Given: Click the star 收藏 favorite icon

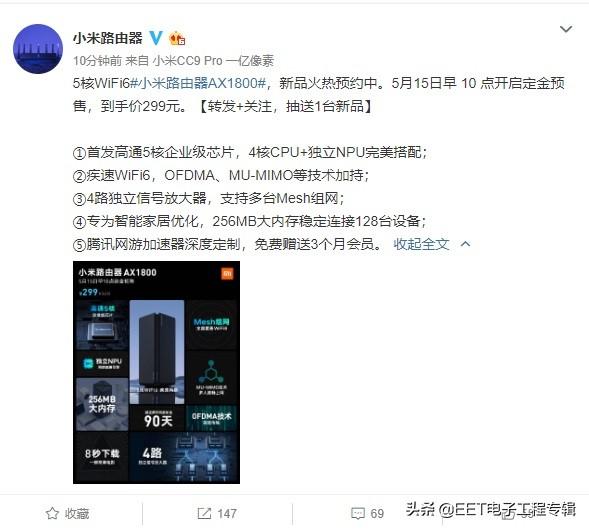Looking at the screenshot, I should 52,513.
